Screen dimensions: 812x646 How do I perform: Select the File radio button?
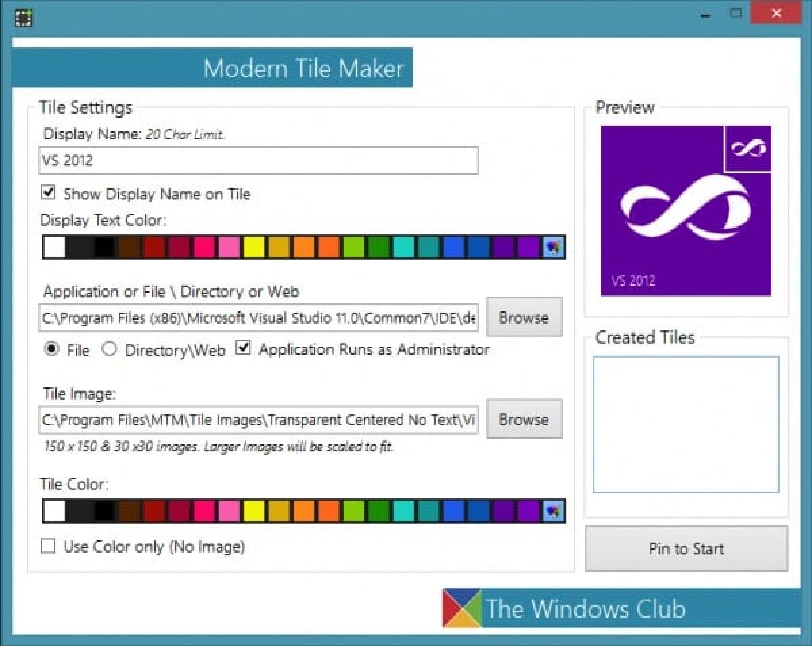pos(52,350)
